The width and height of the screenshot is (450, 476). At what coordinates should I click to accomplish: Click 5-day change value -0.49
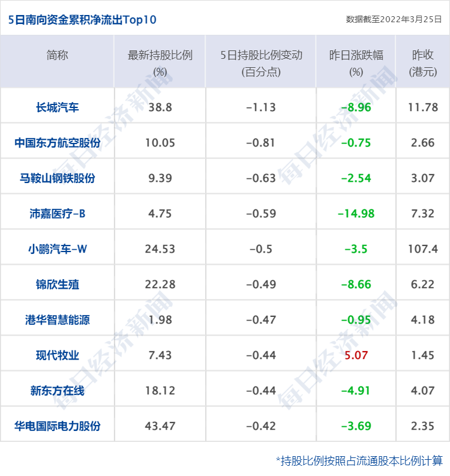[x=261, y=285]
